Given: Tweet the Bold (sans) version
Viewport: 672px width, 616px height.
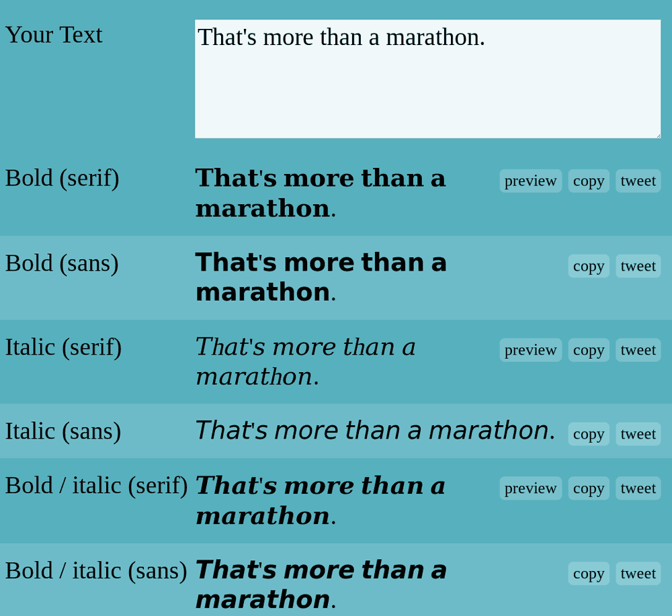Looking at the screenshot, I should (x=637, y=265).
